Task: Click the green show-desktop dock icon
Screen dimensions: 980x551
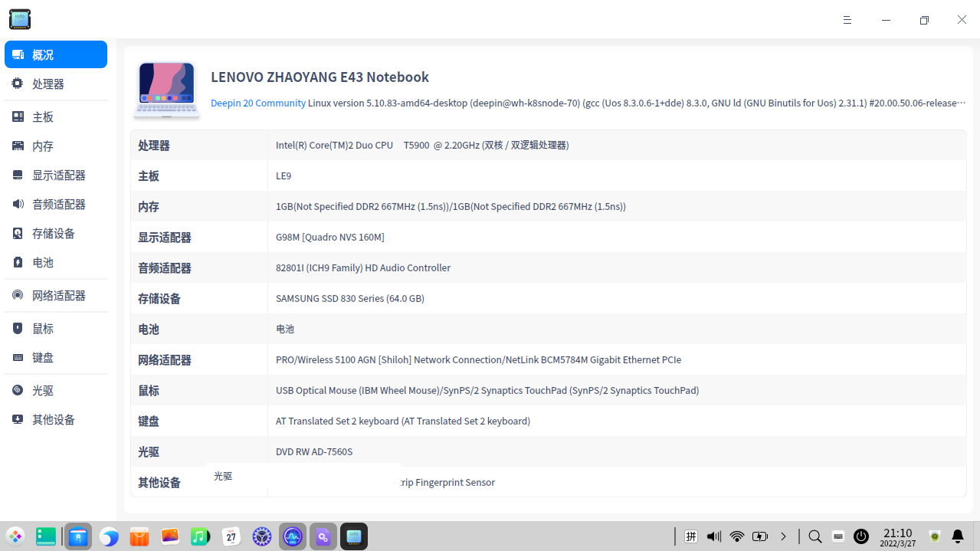Action: pyautogui.click(x=46, y=536)
